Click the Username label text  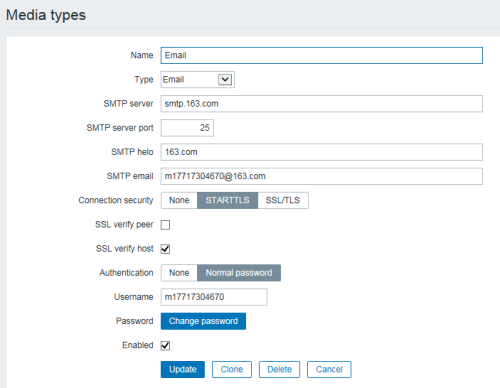[x=134, y=297]
